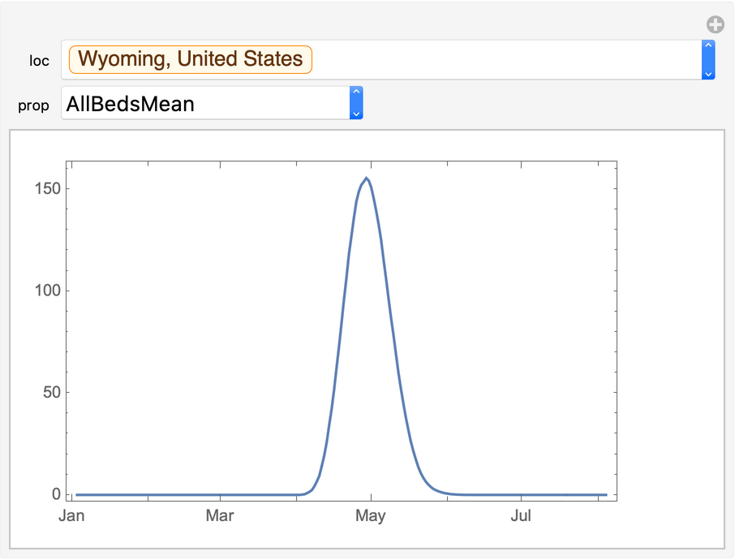Click the 100 tick label on the y-axis
This screenshot has height=560, width=735.
47,291
